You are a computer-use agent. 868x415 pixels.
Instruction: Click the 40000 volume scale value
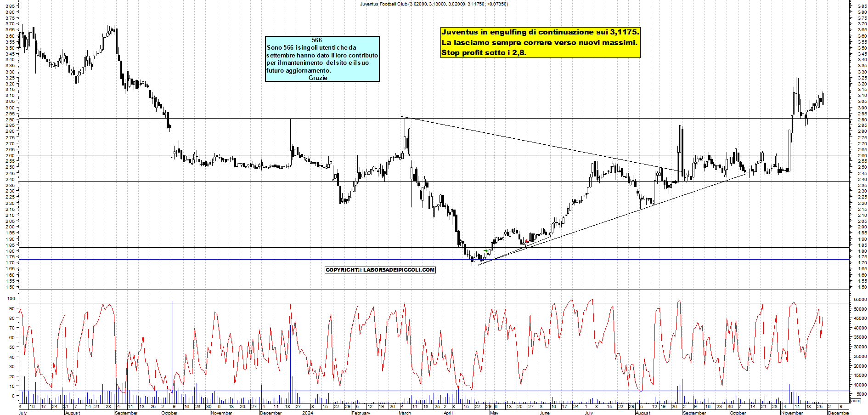tap(860, 328)
